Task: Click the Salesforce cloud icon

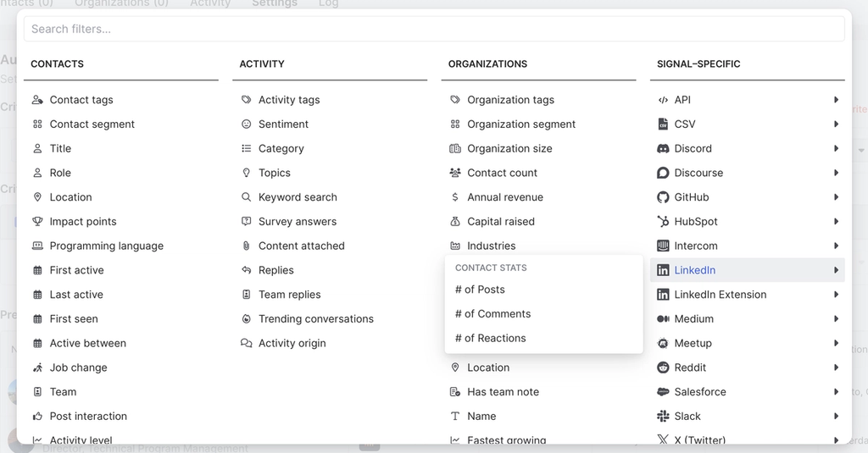Action: click(x=663, y=392)
